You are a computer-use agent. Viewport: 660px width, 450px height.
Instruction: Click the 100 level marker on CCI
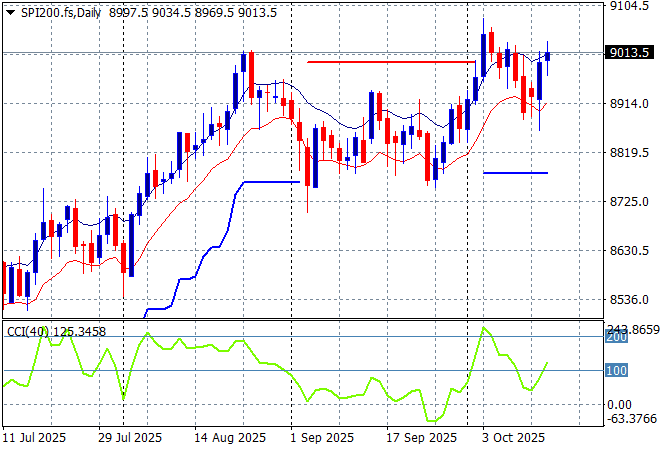pyautogui.click(x=616, y=371)
